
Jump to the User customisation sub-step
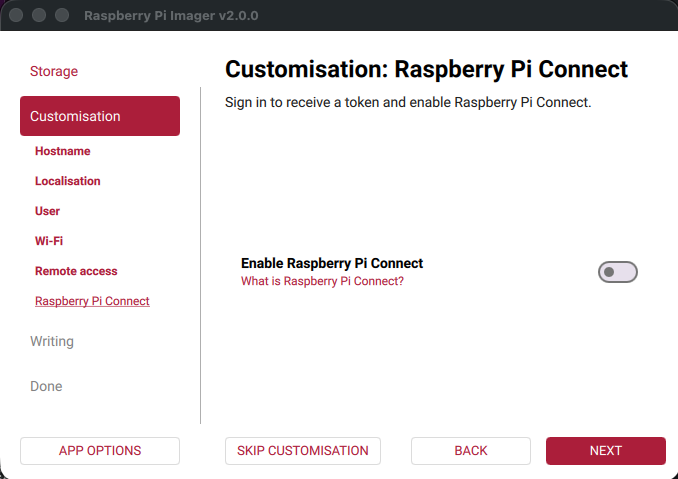click(47, 211)
